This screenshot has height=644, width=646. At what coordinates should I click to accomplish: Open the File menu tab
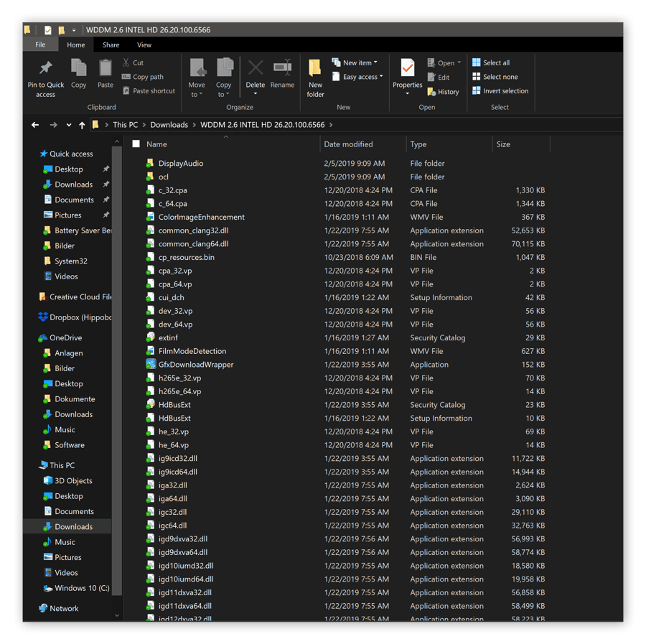pos(40,45)
